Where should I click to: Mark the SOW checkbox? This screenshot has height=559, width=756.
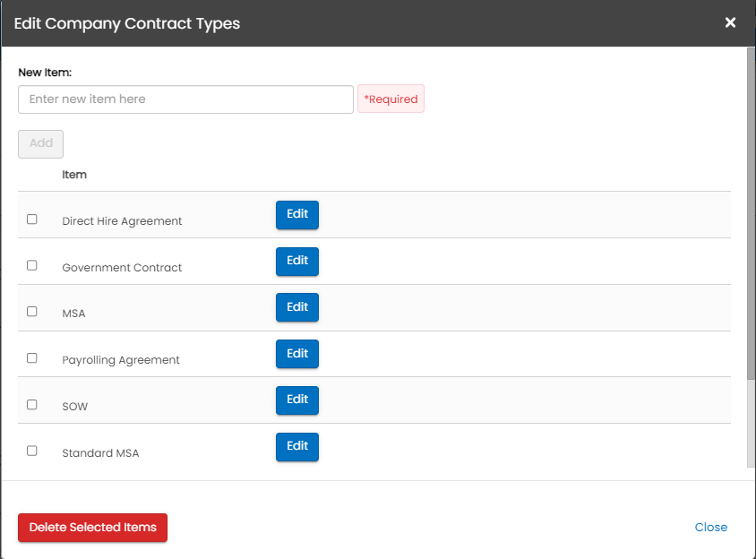point(32,404)
